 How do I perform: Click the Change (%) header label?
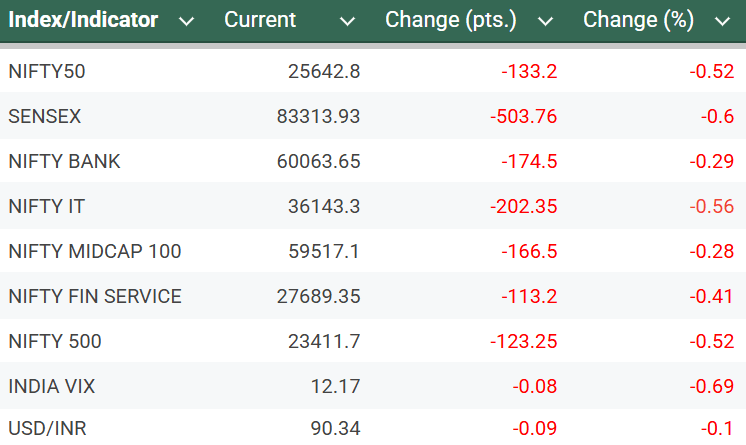(x=640, y=20)
